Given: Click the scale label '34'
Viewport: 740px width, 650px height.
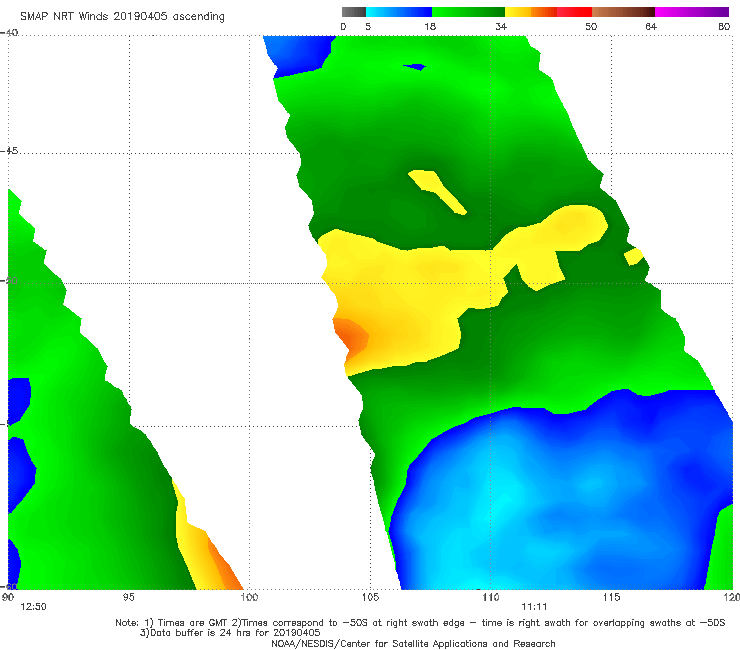Looking at the screenshot, I should pos(501,26).
